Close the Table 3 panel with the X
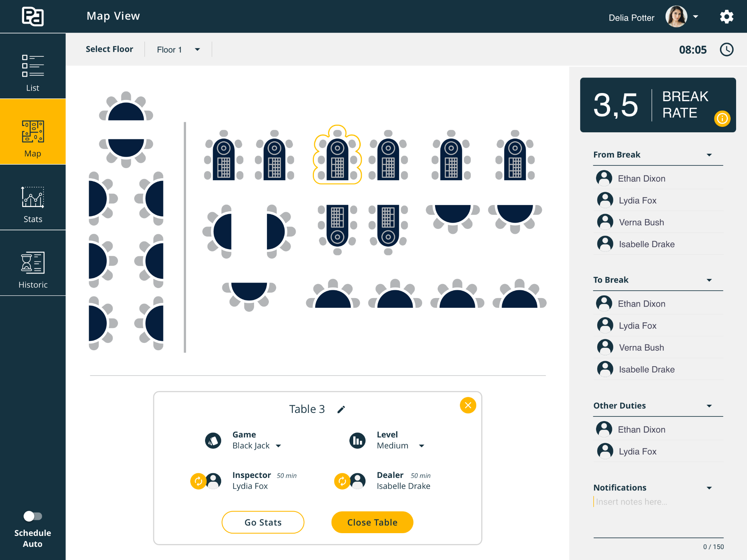 (468, 406)
